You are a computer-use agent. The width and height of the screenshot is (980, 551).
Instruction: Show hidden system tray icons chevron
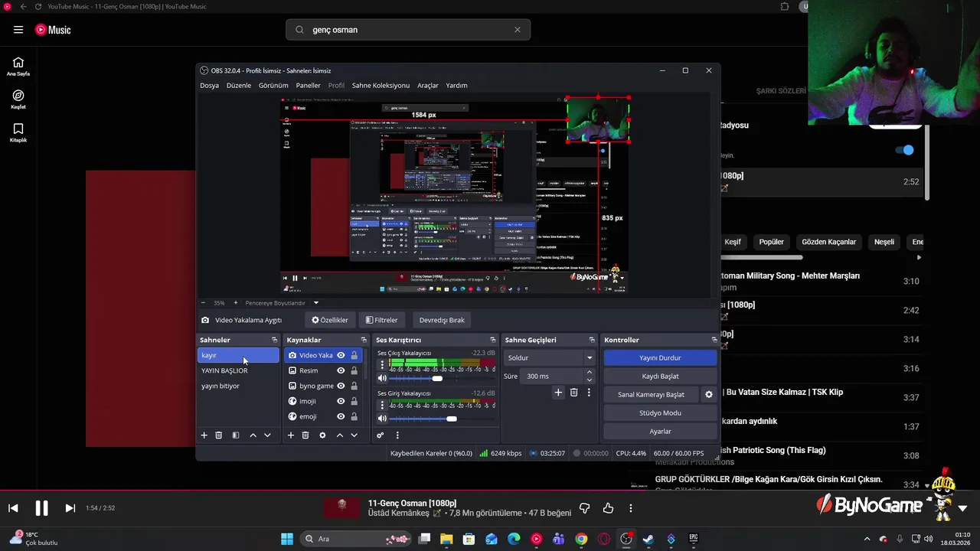pos(867,539)
